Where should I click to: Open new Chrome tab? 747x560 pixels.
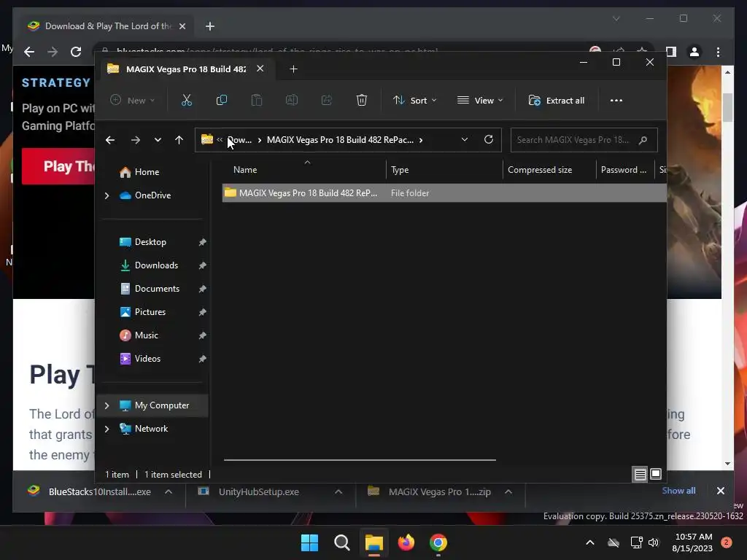(x=210, y=26)
